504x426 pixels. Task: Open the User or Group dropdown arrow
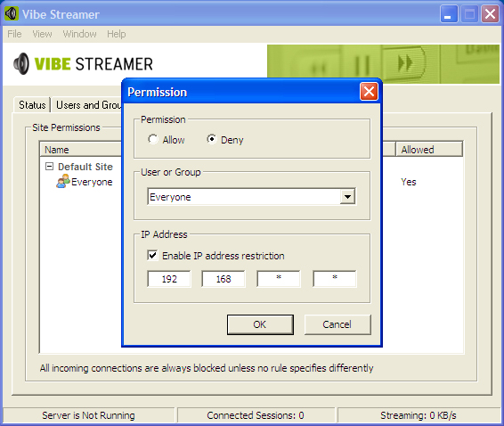coord(347,197)
